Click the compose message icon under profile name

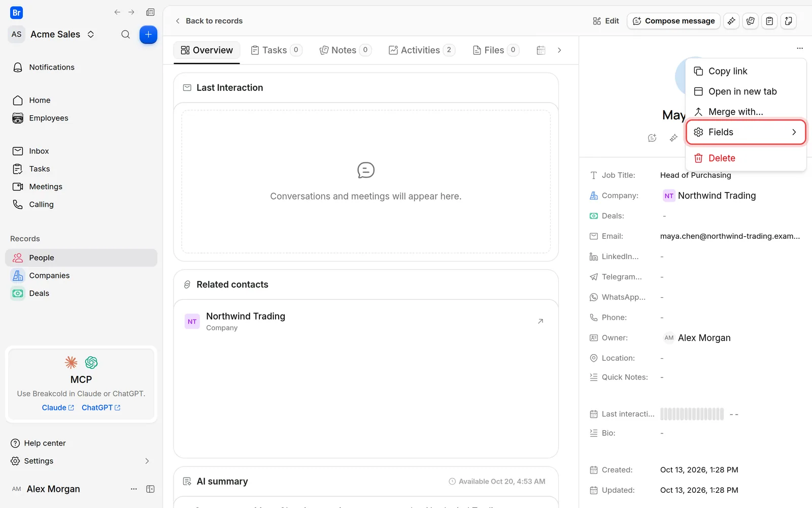(652, 138)
